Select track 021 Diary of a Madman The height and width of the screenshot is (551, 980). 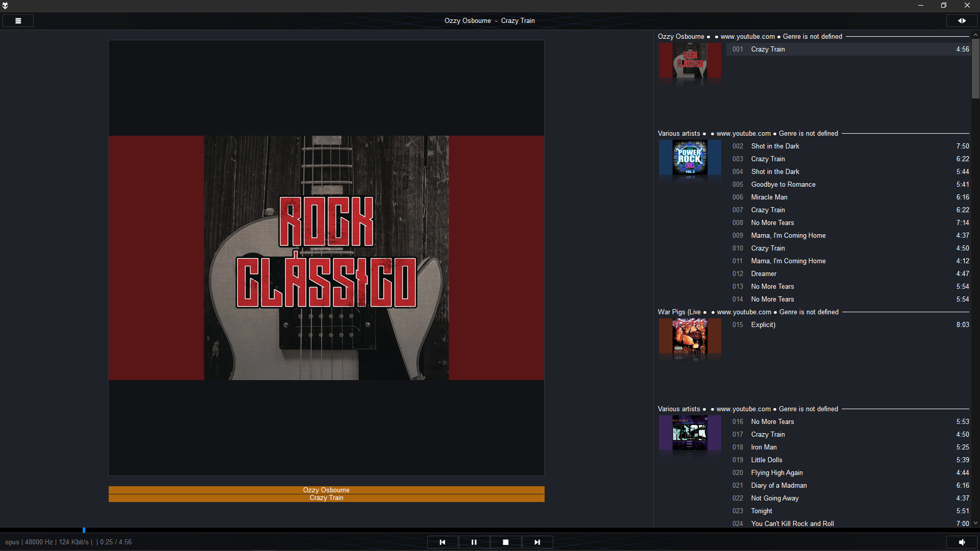pyautogui.click(x=778, y=486)
